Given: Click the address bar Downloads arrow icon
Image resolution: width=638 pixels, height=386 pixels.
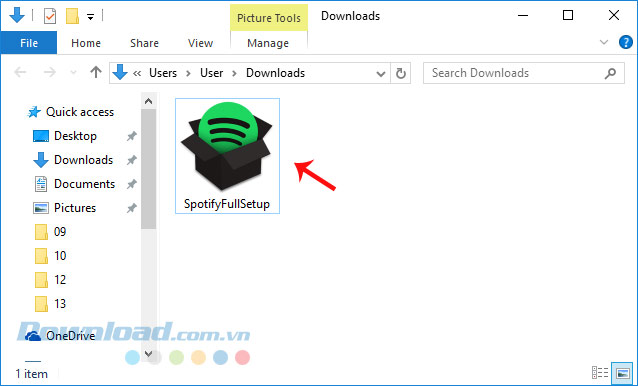Looking at the screenshot, I should 120,72.
